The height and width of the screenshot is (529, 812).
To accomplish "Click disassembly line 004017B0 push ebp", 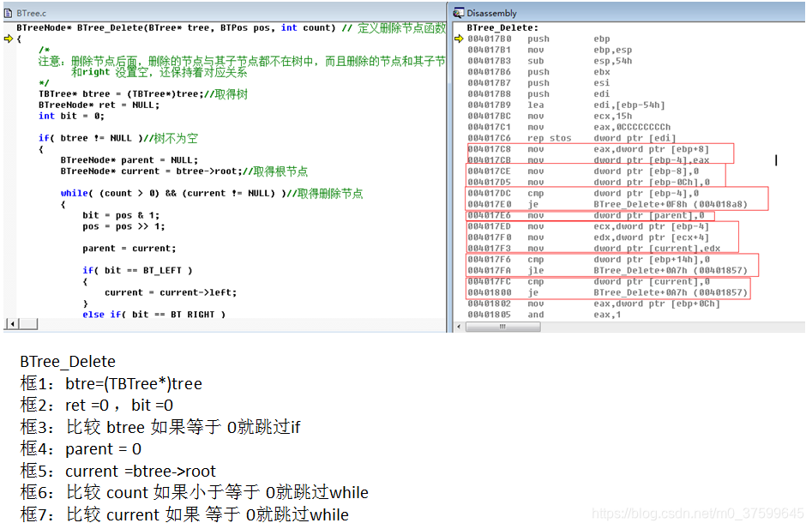I will coord(538,39).
